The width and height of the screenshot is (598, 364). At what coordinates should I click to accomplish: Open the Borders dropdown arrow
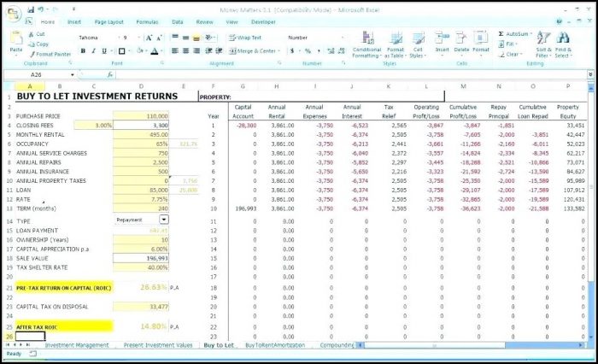click(x=130, y=50)
